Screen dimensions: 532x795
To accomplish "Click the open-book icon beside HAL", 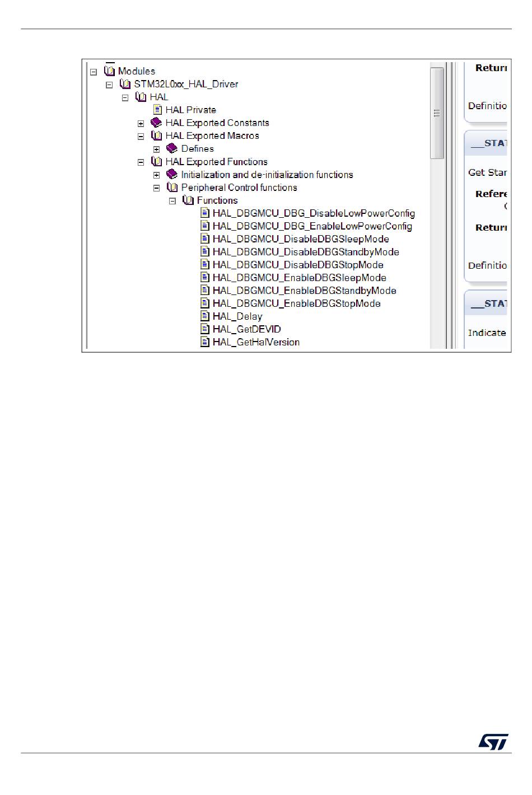I will 141,97.
